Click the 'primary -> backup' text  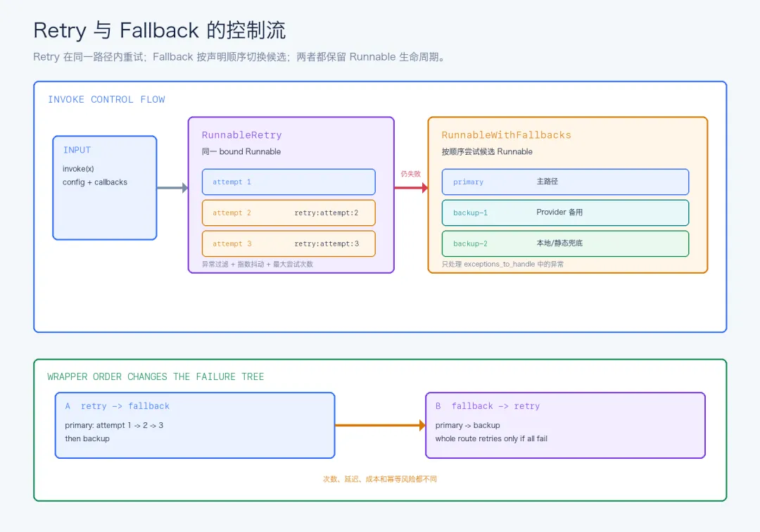468,426
